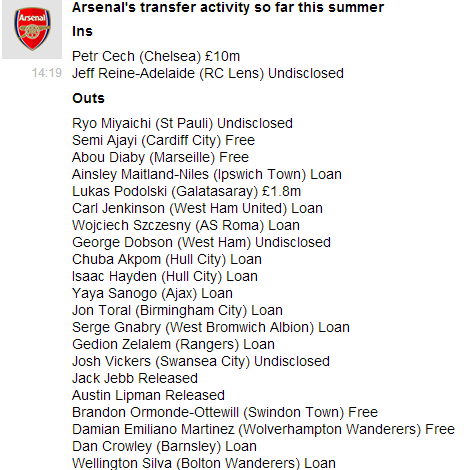Click the Chuba Akpom Hull City entry
Screen dimensions: 469x470
(167, 259)
